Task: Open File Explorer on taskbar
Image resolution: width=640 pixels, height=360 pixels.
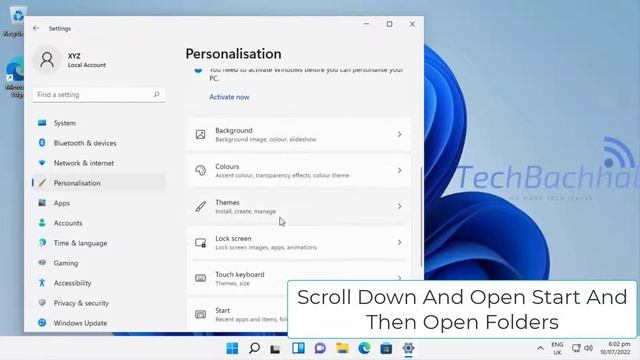Action: (342, 348)
